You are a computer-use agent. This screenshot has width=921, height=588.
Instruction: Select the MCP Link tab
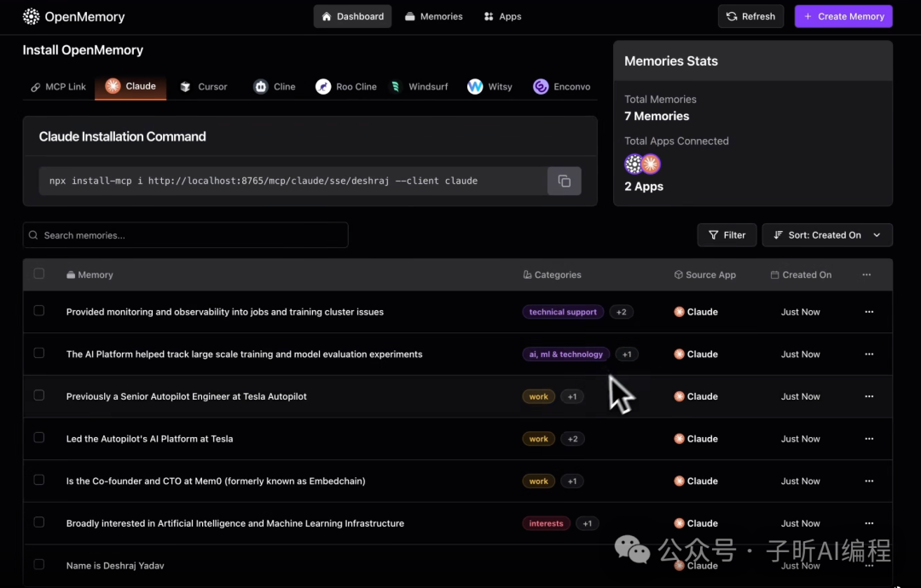point(59,86)
